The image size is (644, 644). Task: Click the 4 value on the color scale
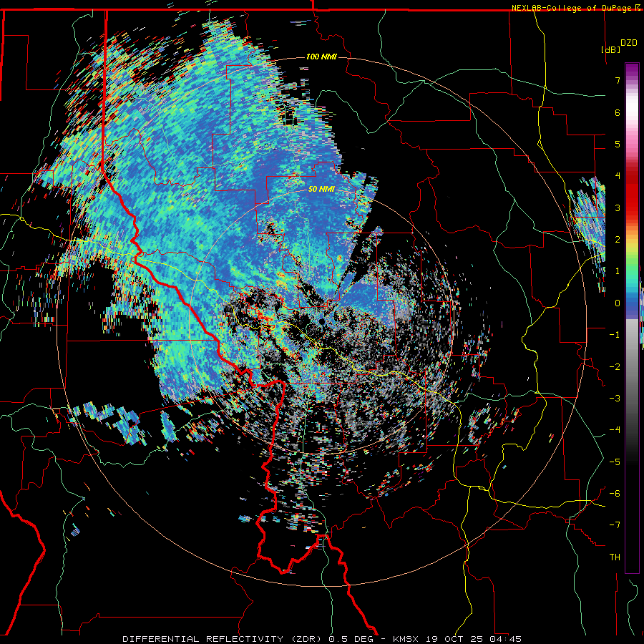point(618,176)
